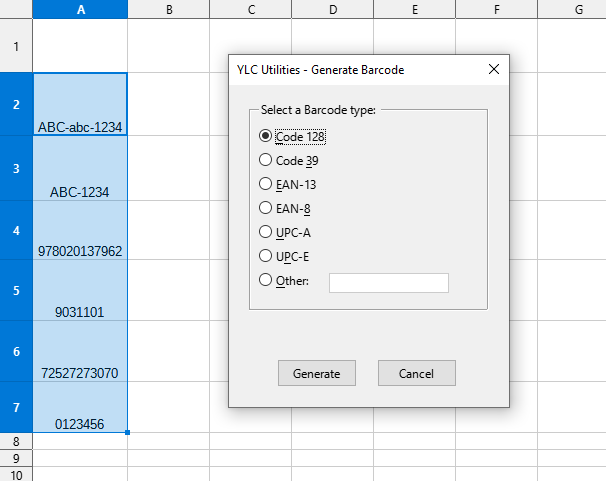Select the Code 128 barcode type
The width and height of the screenshot is (606, 481).
(266, 136)
